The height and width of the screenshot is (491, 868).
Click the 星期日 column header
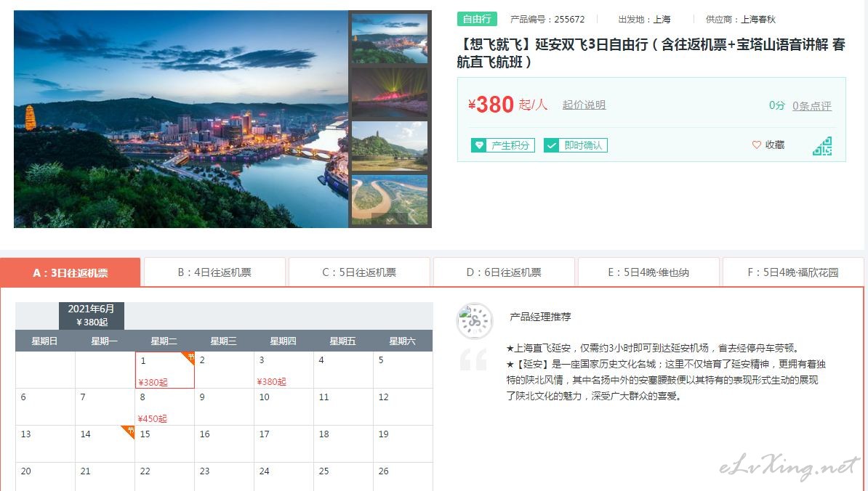click(45, 341)
